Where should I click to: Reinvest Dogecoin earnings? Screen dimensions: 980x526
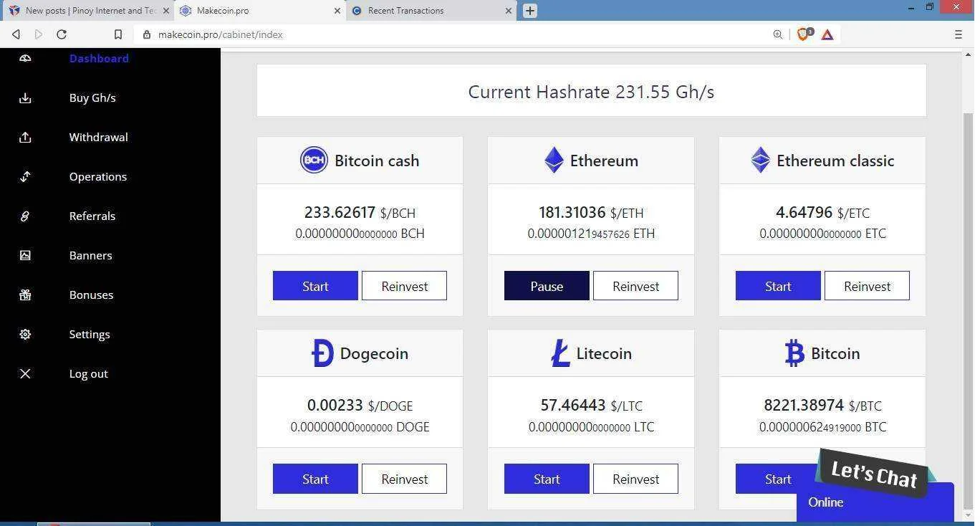404,479
